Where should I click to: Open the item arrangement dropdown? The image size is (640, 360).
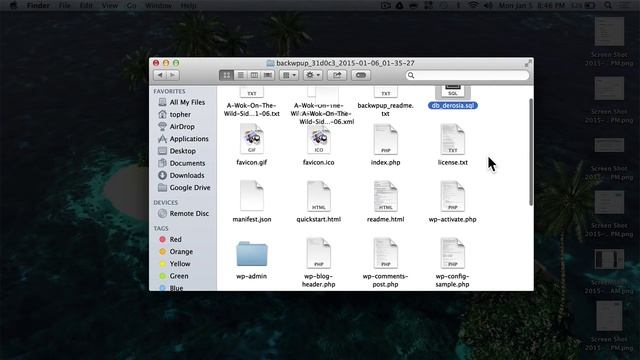[289, 75]
